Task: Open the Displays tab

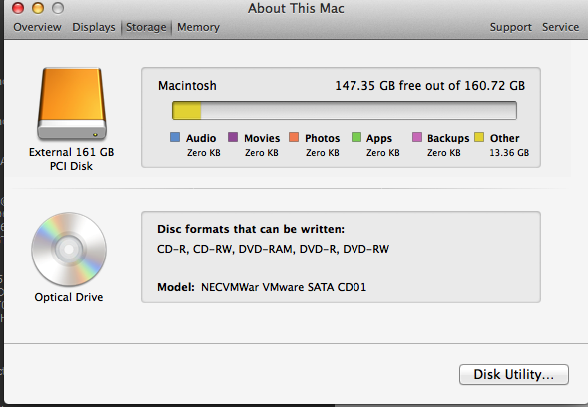Action: [x=94, y=27]
